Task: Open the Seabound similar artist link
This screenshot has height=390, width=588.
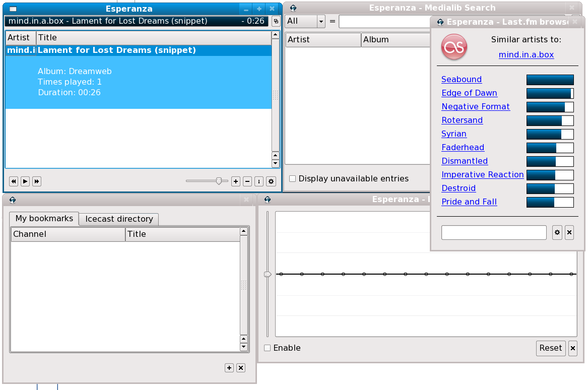Action: 462,79
